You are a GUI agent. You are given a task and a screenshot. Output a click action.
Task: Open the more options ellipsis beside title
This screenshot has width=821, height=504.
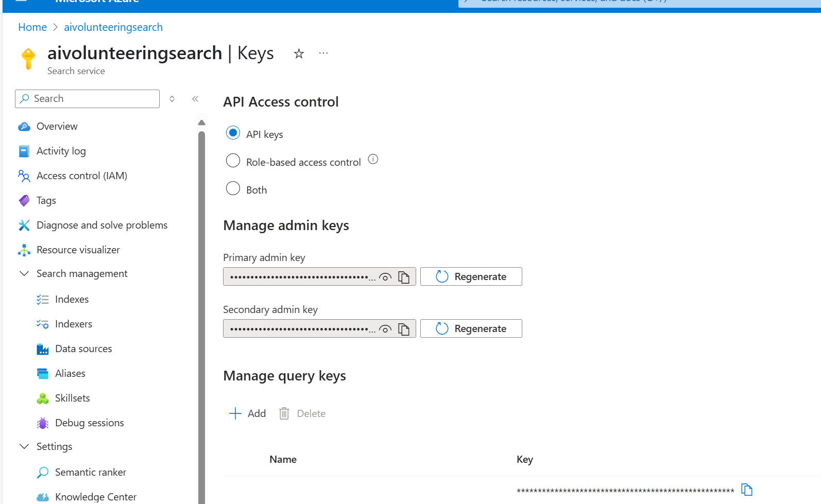323,53
